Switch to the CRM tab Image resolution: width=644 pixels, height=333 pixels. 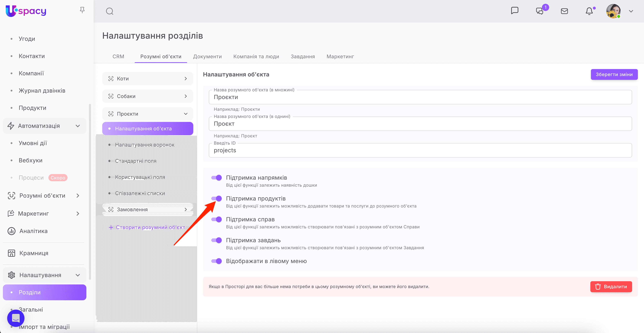pyautogui.click(x=118, y=56)
